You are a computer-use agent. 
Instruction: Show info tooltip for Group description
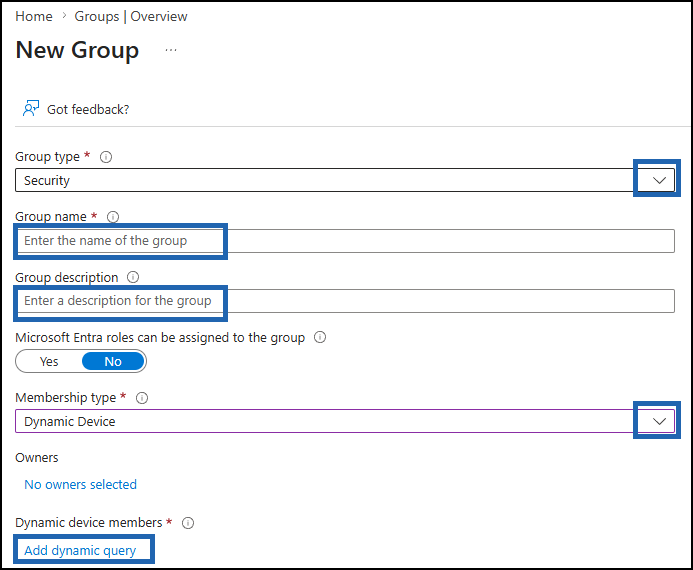tap(133, 277)
